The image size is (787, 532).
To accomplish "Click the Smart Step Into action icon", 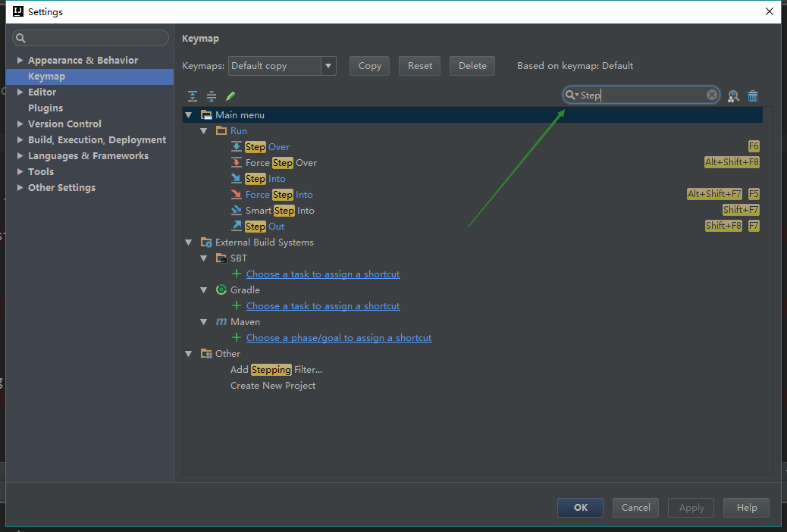I will [236, 210].
